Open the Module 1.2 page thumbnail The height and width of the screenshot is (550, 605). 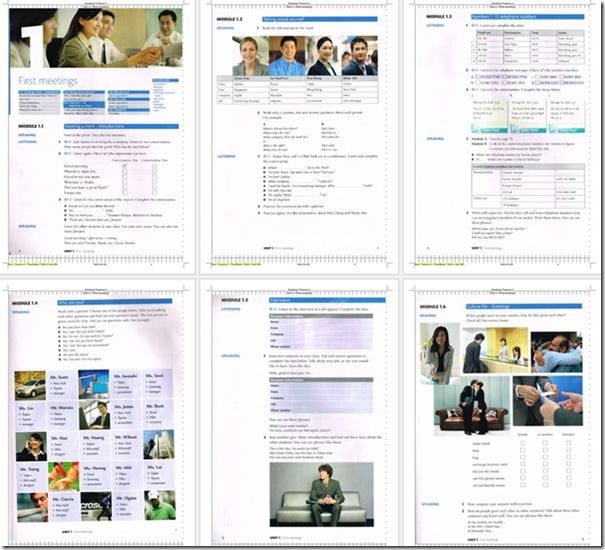click(299, 135)
